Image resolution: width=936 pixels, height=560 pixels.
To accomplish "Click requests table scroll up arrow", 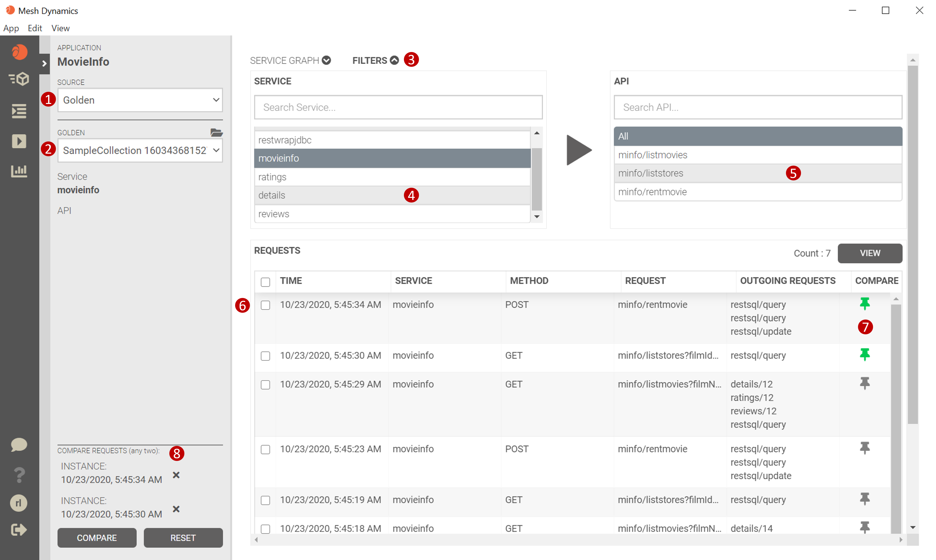I will coord(896,299).
